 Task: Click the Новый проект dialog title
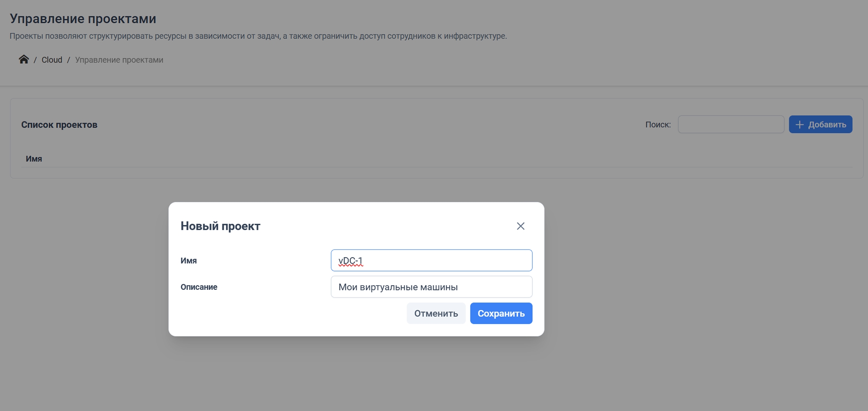point(220,226)
